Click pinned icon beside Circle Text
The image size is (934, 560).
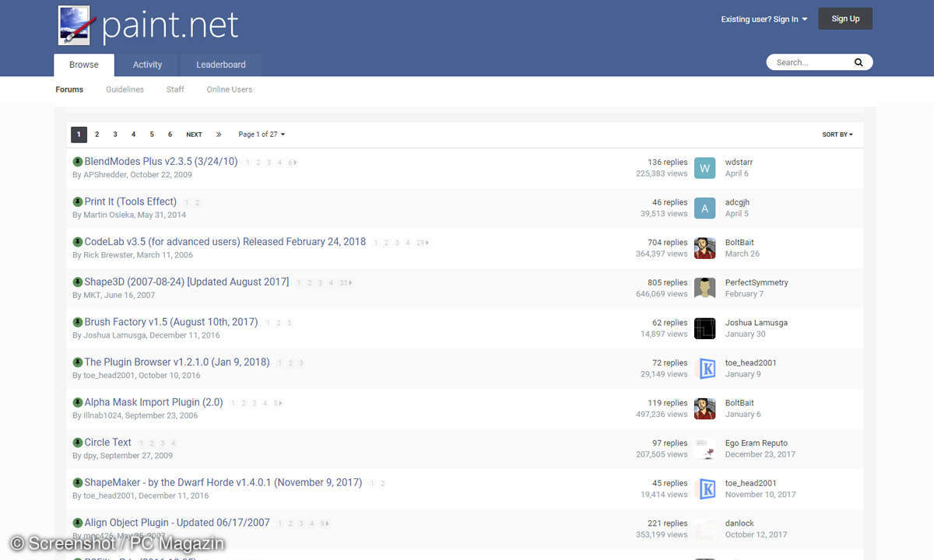pos(78,443)
